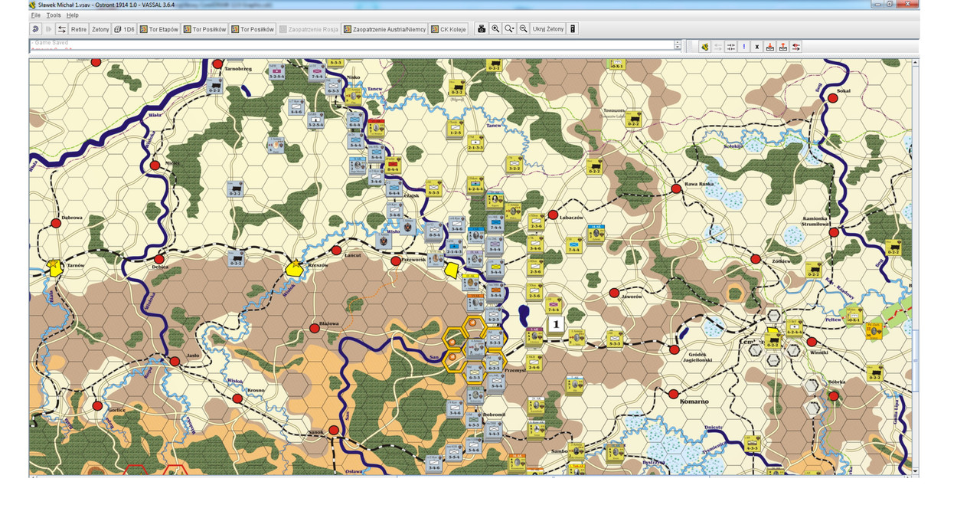The width and height of the screenshot is (980, 531).
Task: Roll the 1D6 dice button
Action: [x=124, y=29]
